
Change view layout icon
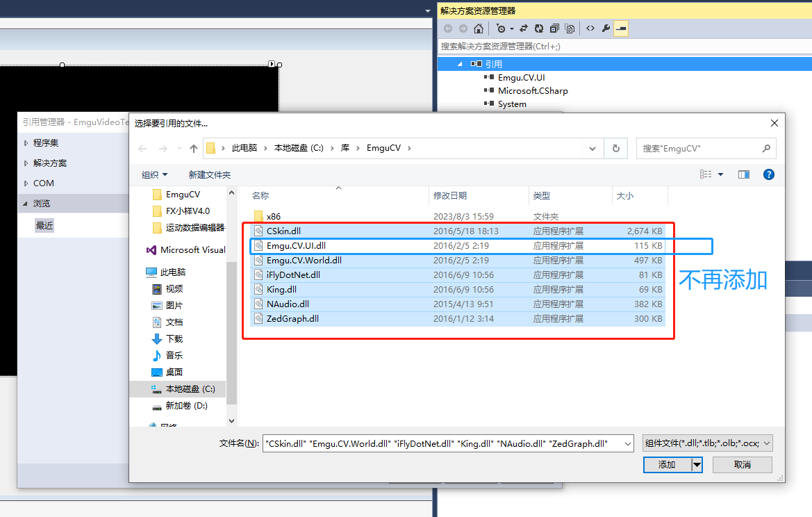[x=705, y=174]
